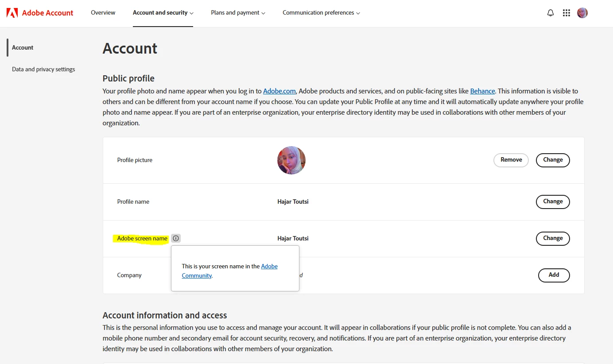Change the Profile name
Image resolution: width=613 pixels, height=364 pixels.
click(553, 201)
